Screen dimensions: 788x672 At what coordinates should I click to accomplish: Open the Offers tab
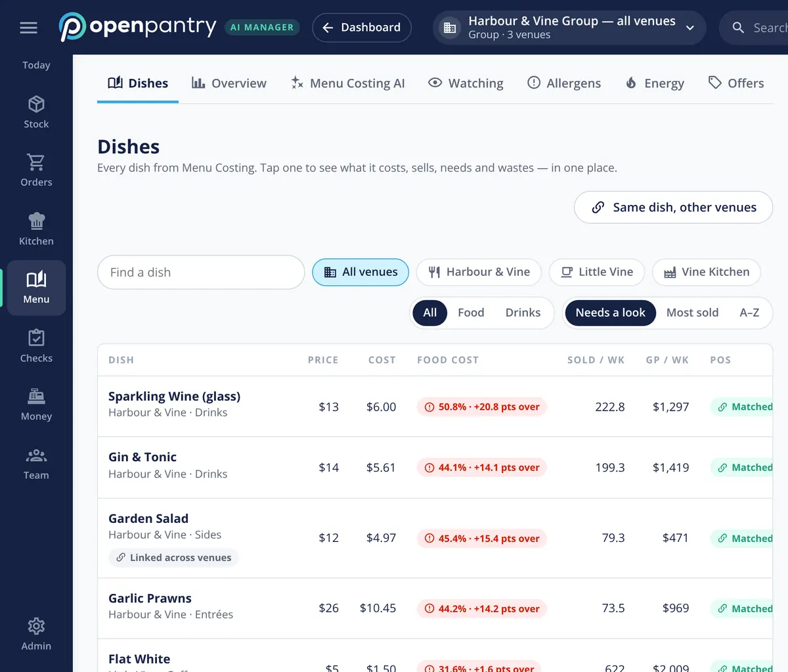735,83
